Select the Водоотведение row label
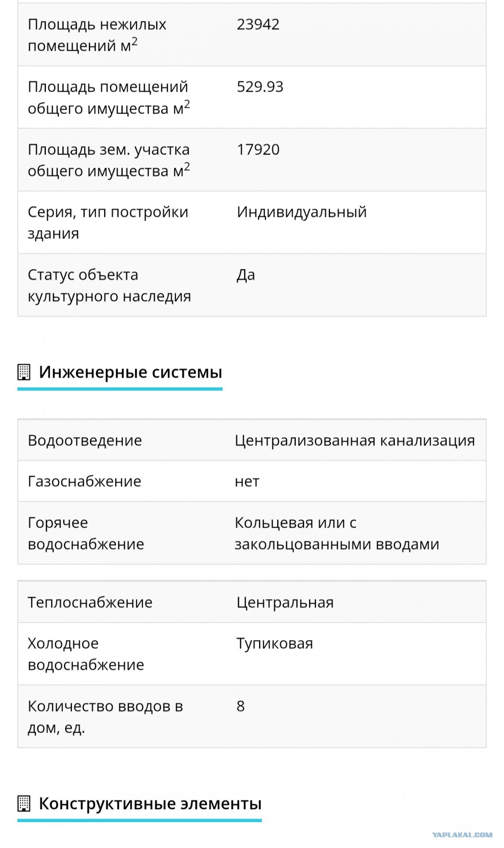Viewport: 504px width, 848px height. 85,440
